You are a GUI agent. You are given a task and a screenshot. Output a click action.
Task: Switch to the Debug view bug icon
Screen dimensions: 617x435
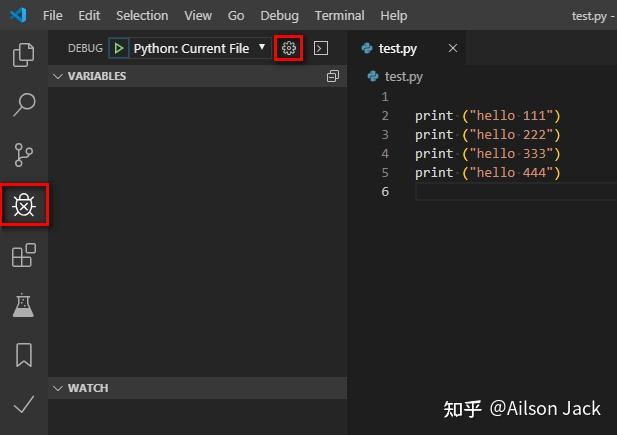click(24, 204)
